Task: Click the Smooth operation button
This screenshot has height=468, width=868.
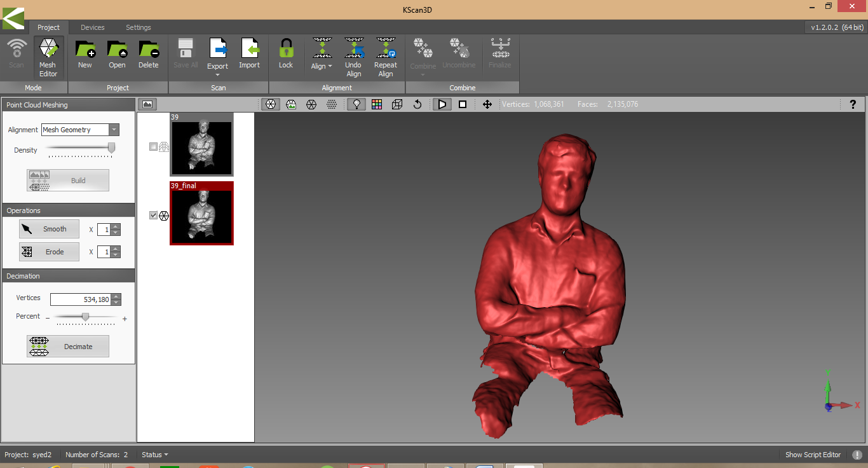Action: [x=50, y=229]
